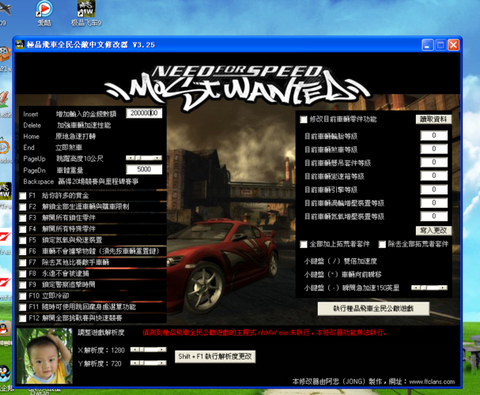
Task: Click the 目前車輛輪胎等級 value field
Action: click(434, 135)
